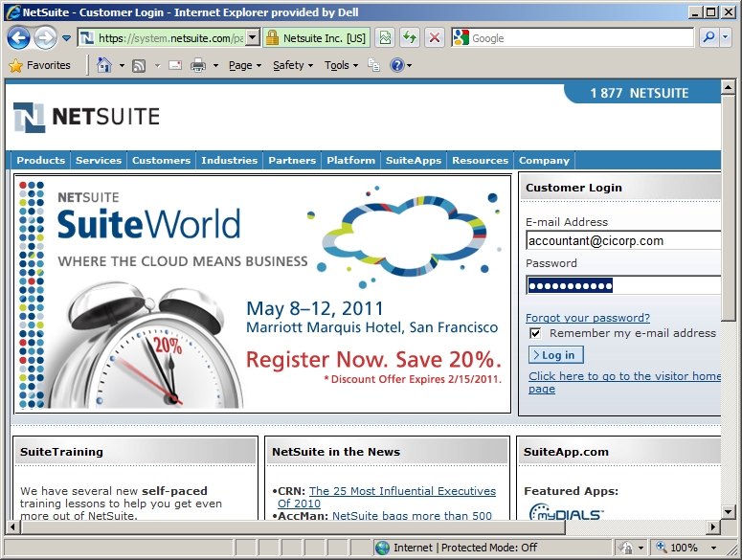Image resolution: width=742 pixels, height=560 pixels.
Task: Open the Services navigation tab
Action: pos(99,160)
